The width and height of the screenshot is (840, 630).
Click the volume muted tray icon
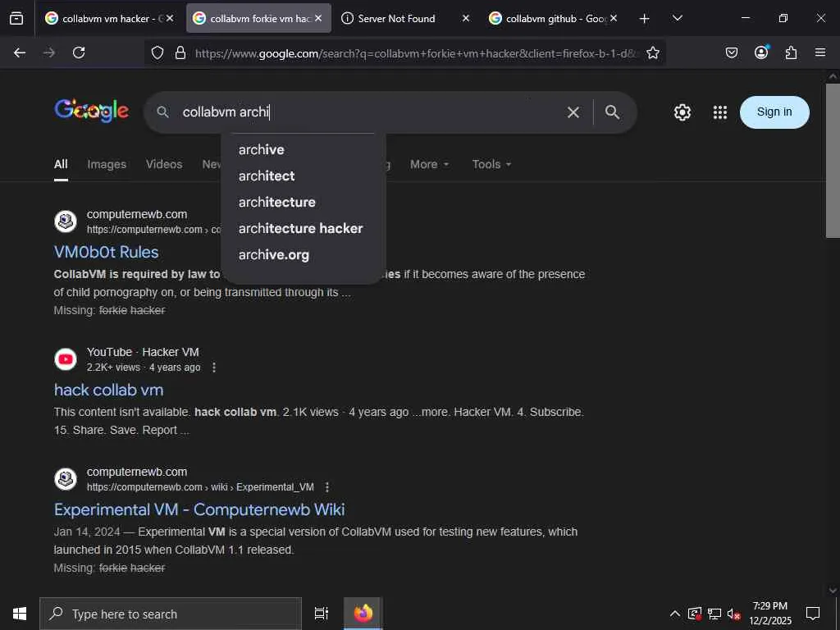coord(733,614)
